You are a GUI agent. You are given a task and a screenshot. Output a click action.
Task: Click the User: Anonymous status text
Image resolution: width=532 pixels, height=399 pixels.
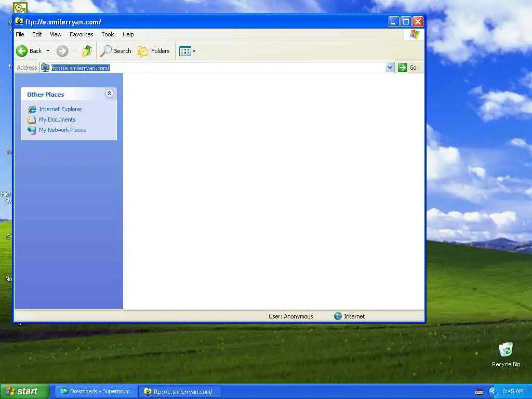[291, 316]
